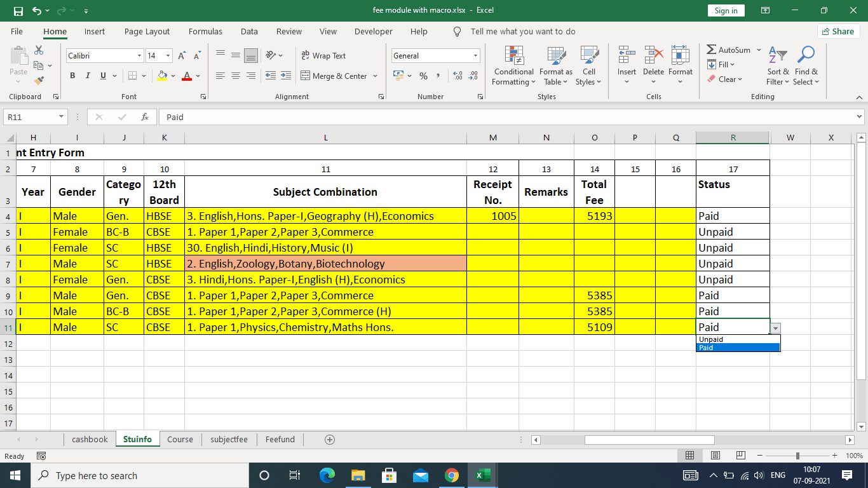Toggle Underline formatting
Screen dimensions: 868x488
[x=103, y=76]
